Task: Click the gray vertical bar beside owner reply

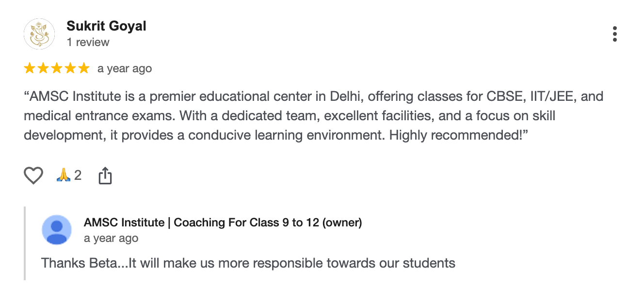Action: (25, 243)
